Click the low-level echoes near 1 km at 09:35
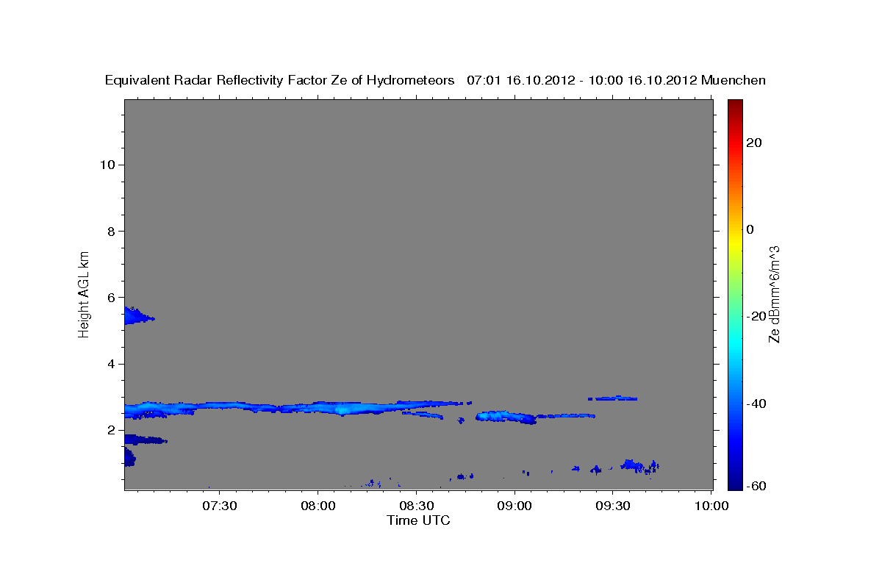 point(638,465)
